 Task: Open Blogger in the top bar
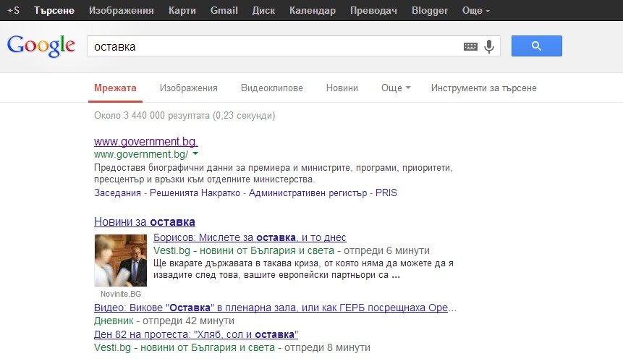point(430,10)
